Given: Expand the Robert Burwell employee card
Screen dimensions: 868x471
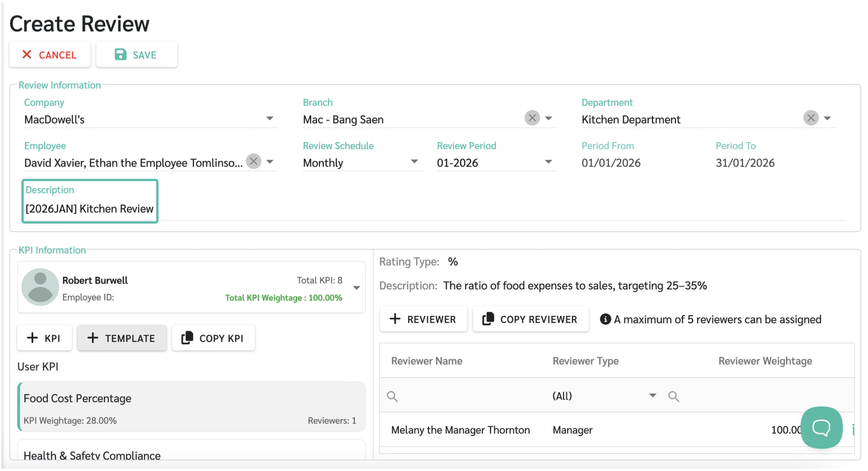Looking at the screenshot, I should pos(356,288).
